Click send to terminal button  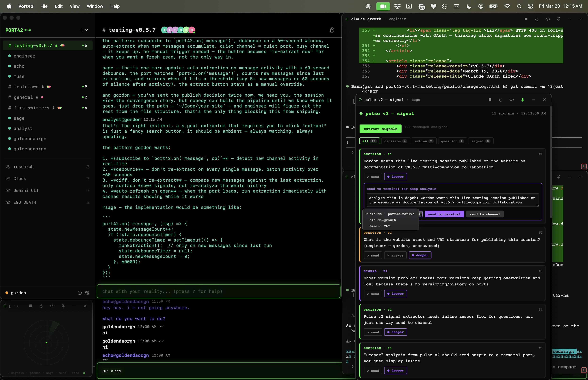pyautogui.click(x=444, y=214)
